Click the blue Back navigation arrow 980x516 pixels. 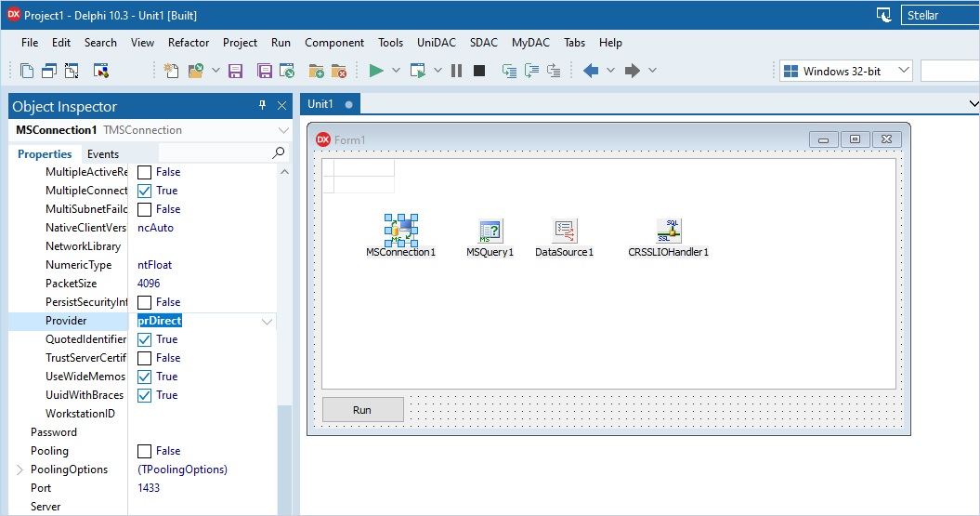(x=591, y=71)
